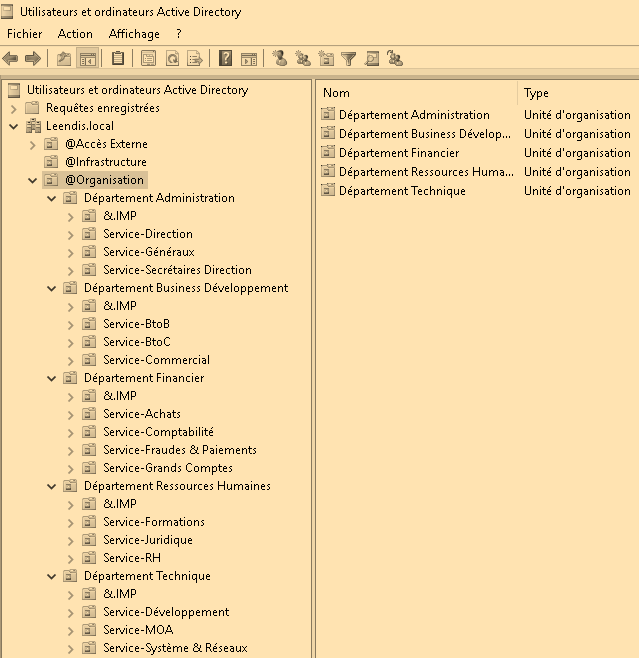Click the Find objects magnifier icon
Image resolution: width=639 pixels, height=658 pixels.
(372, 58)
